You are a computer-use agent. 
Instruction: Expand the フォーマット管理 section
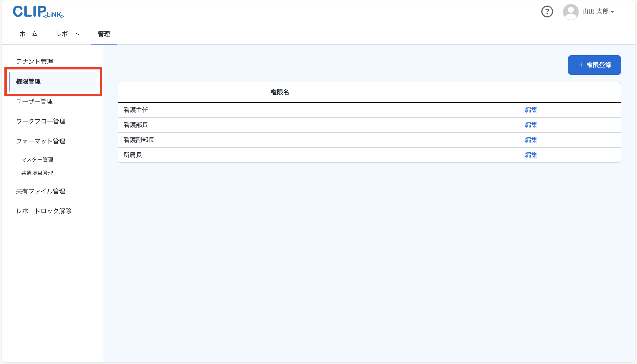(40, 141)
